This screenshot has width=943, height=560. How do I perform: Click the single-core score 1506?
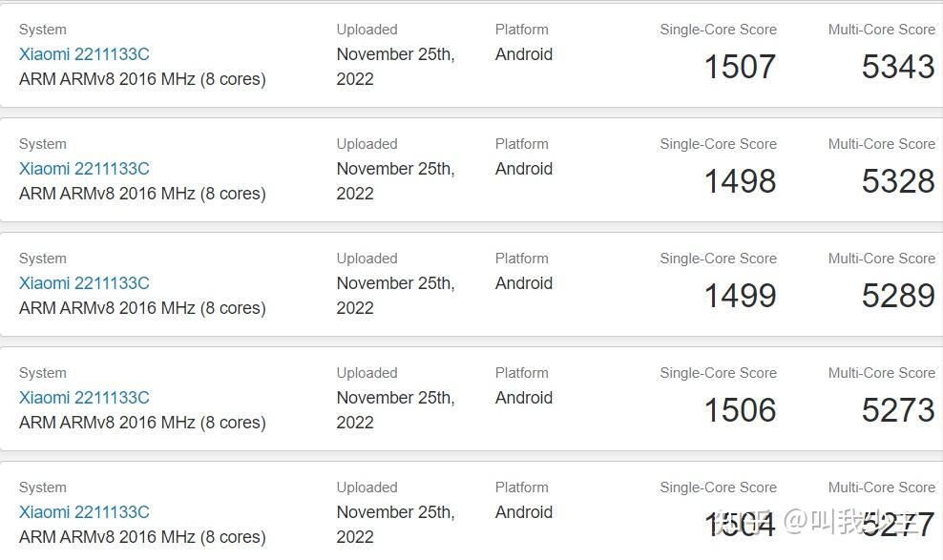click(740, 410)
